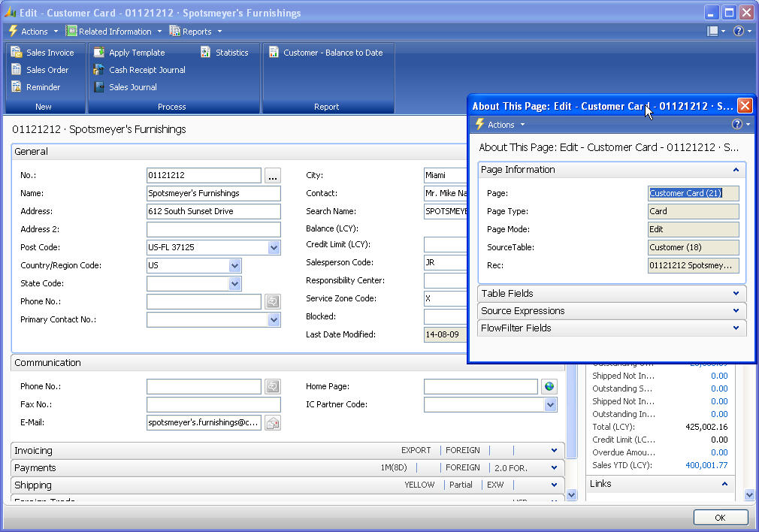
Task: Open Actions menu in About This Page window
Action: tap(500, 125)
